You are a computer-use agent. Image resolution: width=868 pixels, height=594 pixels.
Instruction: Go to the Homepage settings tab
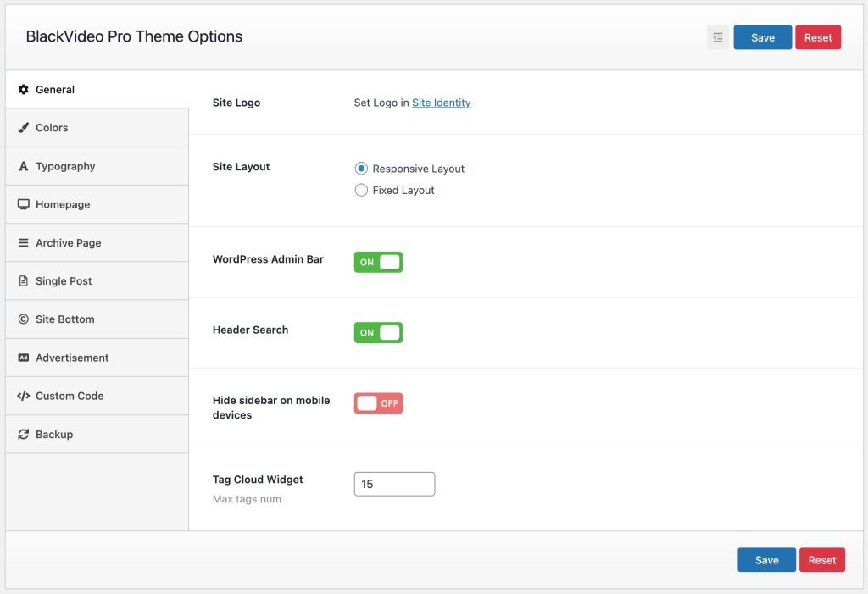(x=97, y=204)
